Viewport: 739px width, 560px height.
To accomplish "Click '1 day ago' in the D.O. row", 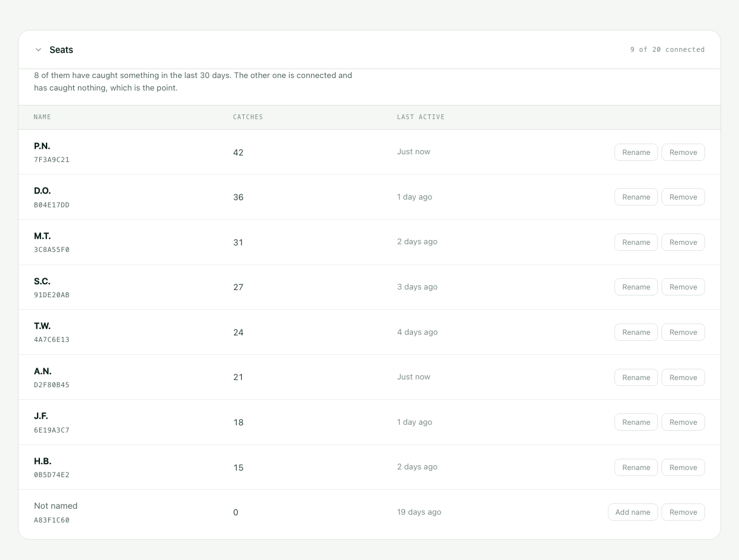I will (x=415, y=197).
